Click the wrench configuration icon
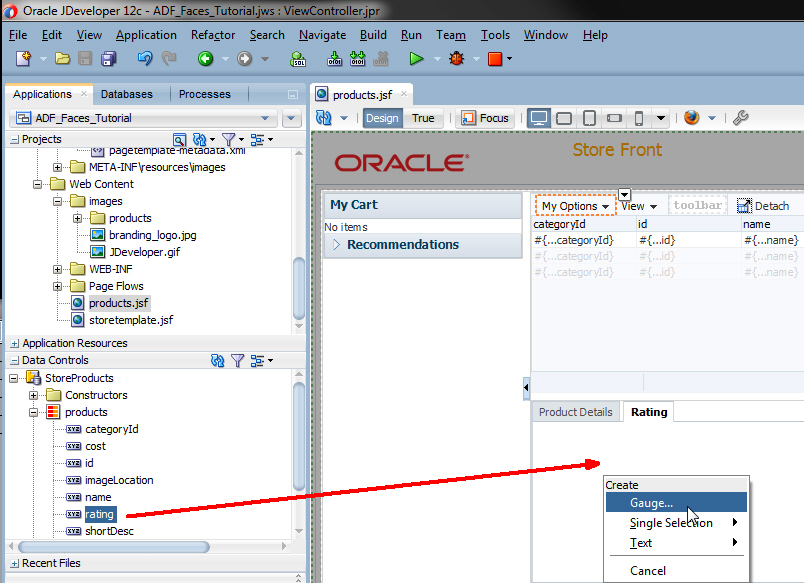This screenshot has height=583, width=804. [740, 118]
